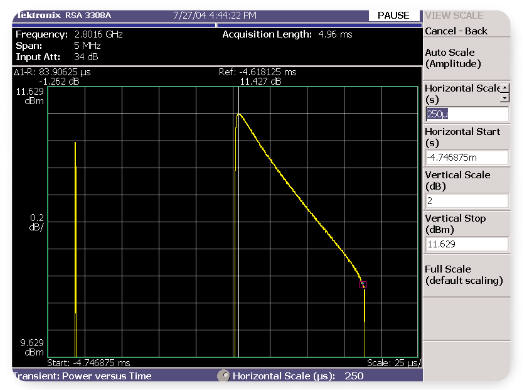Click the acquisition progress bar at top
Image resolution: width=523 pixels, height=390 pixels.
[217, 25]
